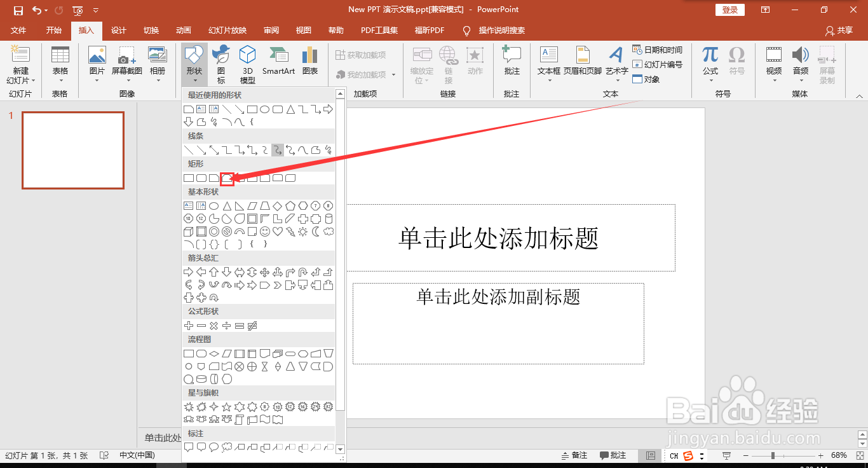The image size is (868, 468).
Task: Select the not-equal equation shape
Action: click(x=252, y=326)
